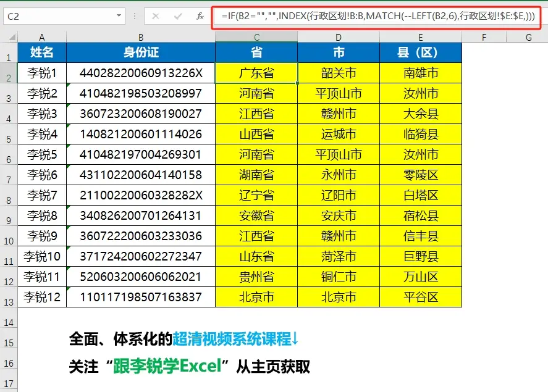Select cell containing 信丰县

click(421, 236)
